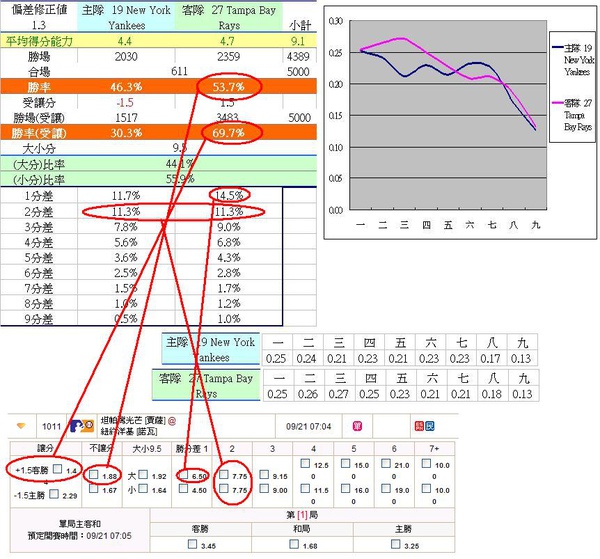600x559 pixels.
Task: Tick the 19.0 margin-6 checkbox
Action: (386, 488)
